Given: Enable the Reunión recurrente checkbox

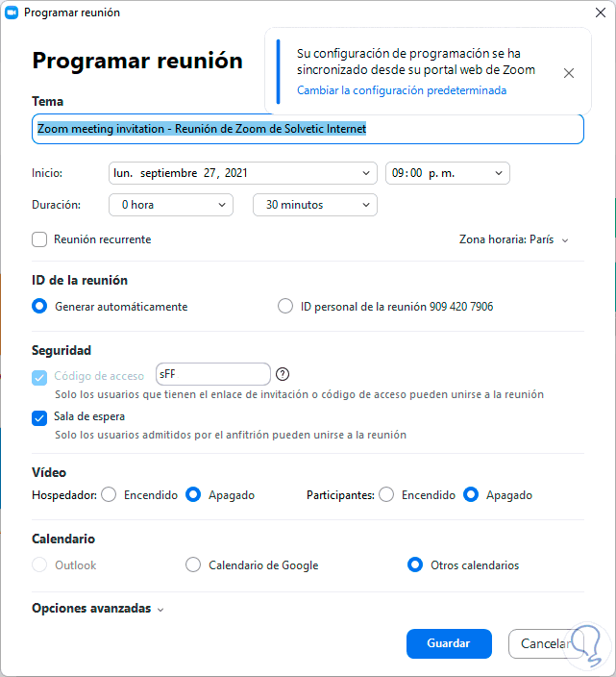Looking at the screenshot, I should tap(39, 239).
